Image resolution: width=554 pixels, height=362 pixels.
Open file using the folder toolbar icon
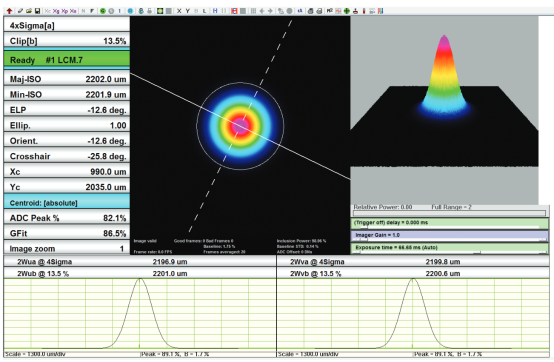point(29,11)
